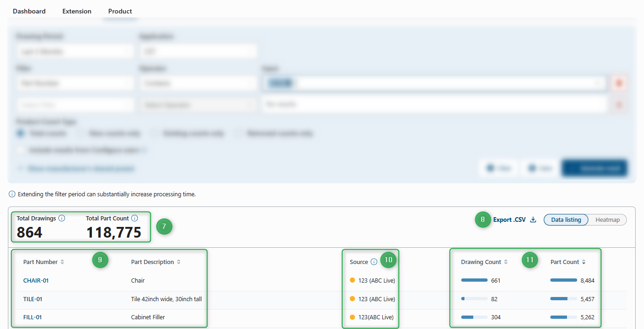Click the Part Number column header label
Viewport: 644px width, 329px height.
coord(40,262)
